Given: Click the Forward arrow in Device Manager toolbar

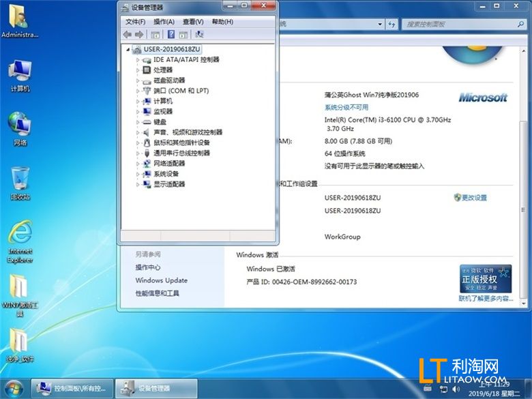Looking at the screenshot, I should point(139,34).
